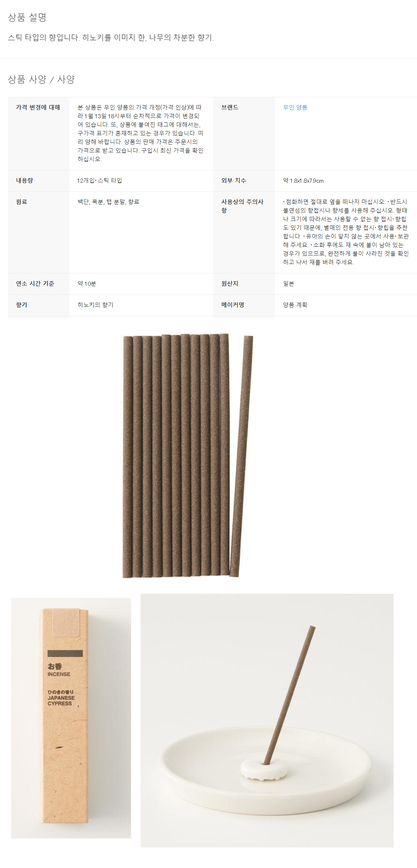Click the single separated incense stick
The height and width of the screenshot is (868, 417).
click(x=241, y=456)
